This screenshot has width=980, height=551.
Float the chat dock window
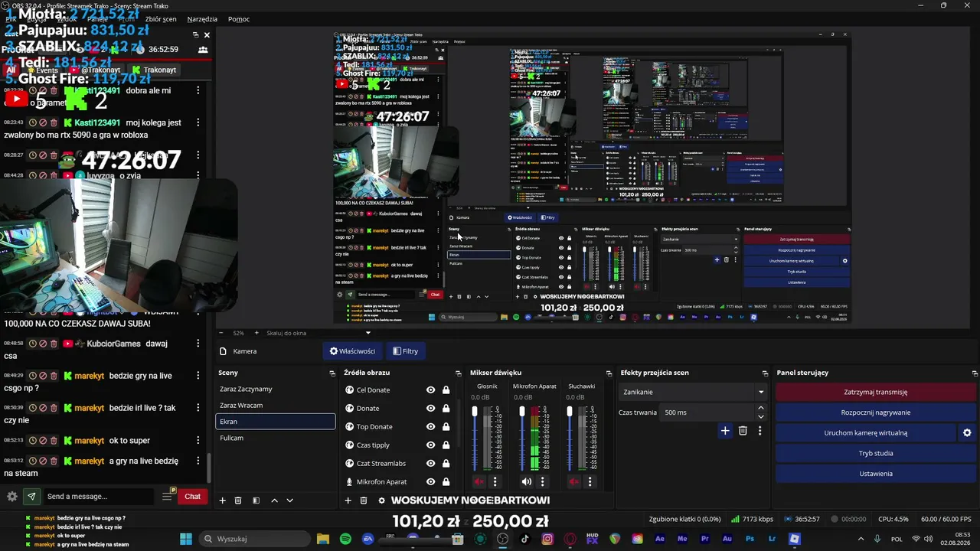(x=195, y=35)
